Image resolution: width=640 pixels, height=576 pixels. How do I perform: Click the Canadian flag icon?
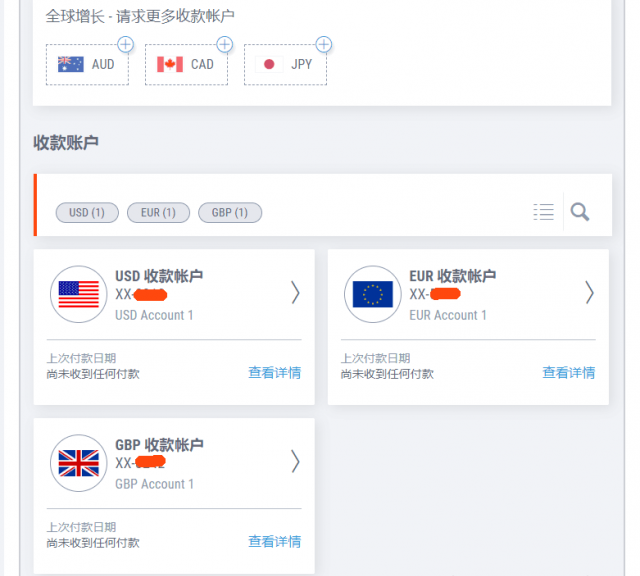coord(170,64)
